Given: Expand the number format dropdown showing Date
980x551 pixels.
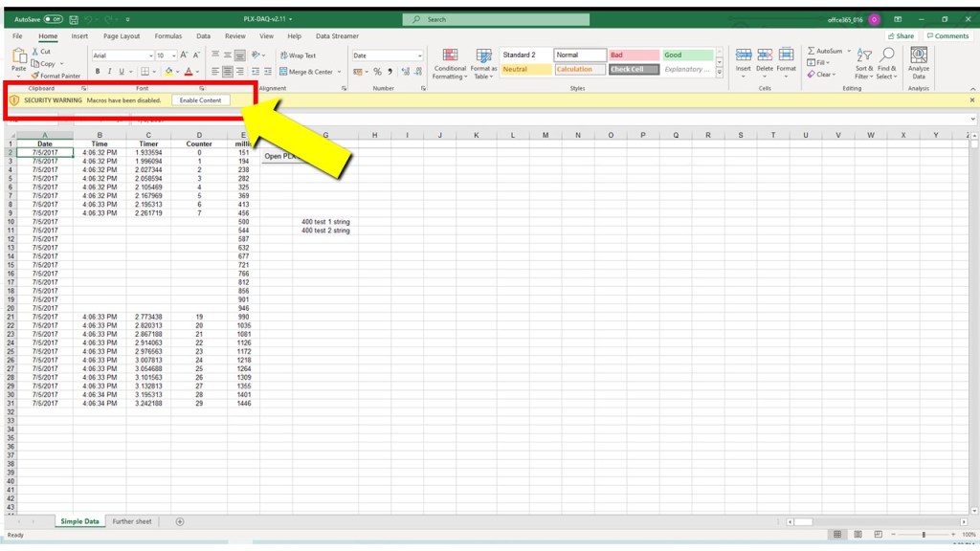Looking at the screenshot, I should tap(419, 55).
